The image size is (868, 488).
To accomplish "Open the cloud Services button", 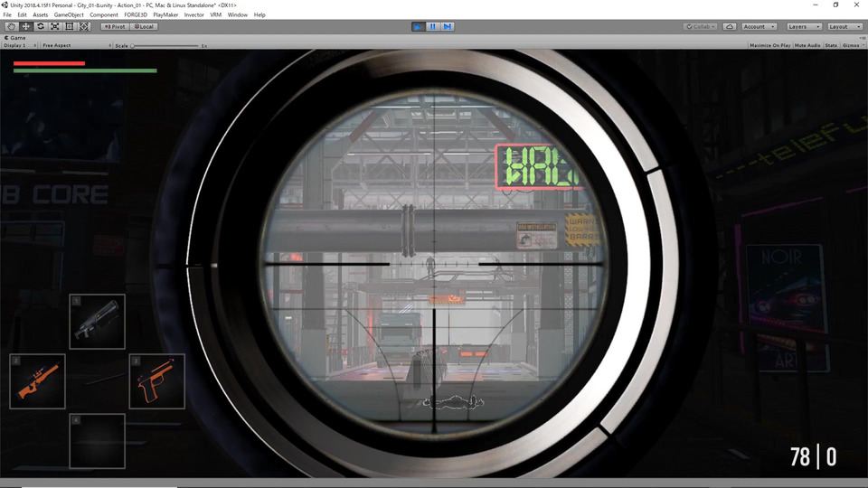I will (729, 26).
